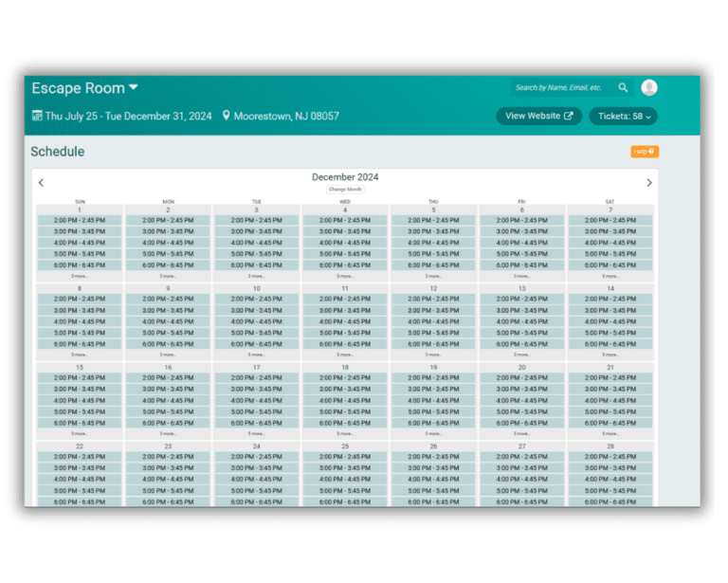
Task: Select the 4:00 PM slot on December 3
Action: pos(256,243)
